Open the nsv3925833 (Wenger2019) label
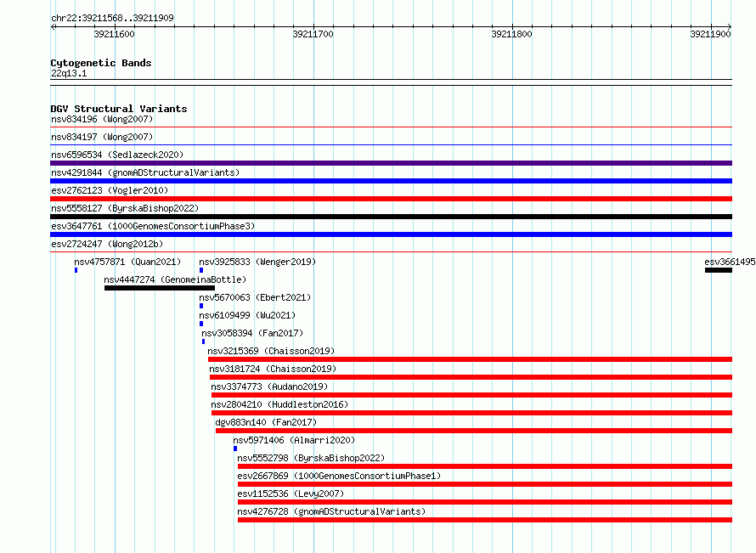This screenshot has height=553, width=756. click(x=257, y=262)
